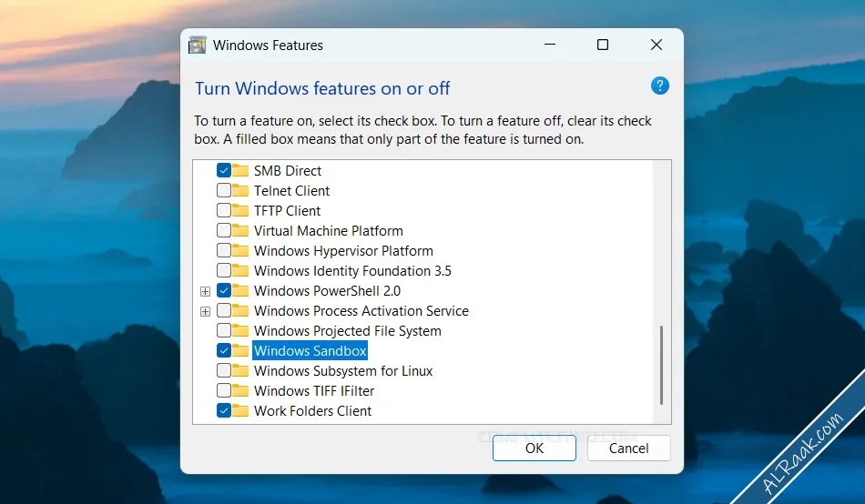Image resolution: width=865 pixels, height=504 pixels.
Task: Expand Windows Process Activation Service tree
Action: click(x=205, y=311)
